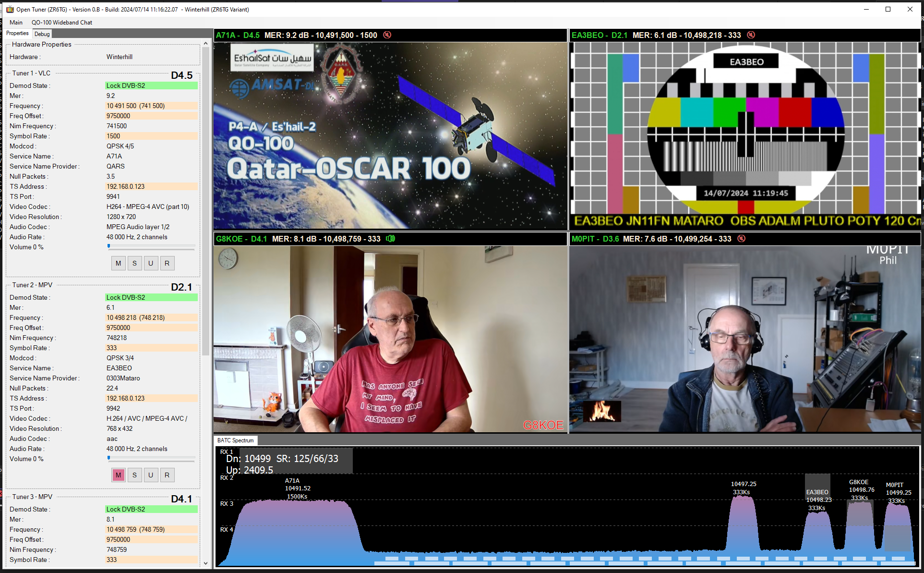Click Hardware value Winterhill
This screenshot has height=573, width=924.
[120, 57]
